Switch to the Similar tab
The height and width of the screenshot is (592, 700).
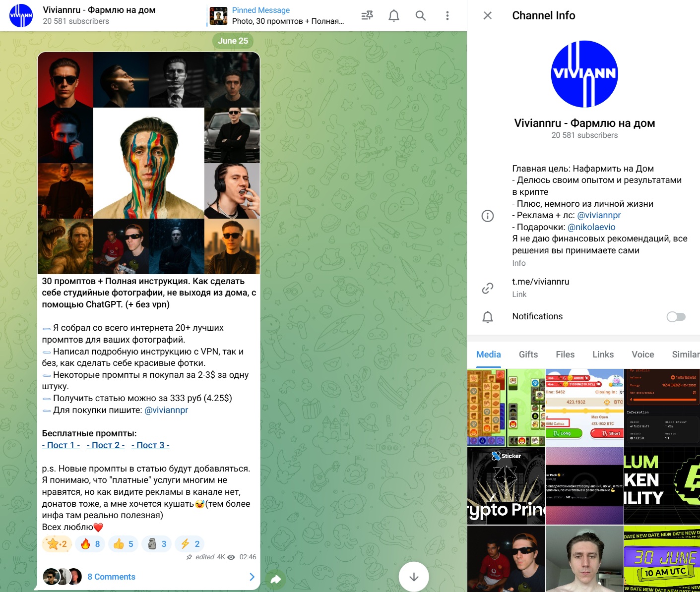click(x=686, y=355)
